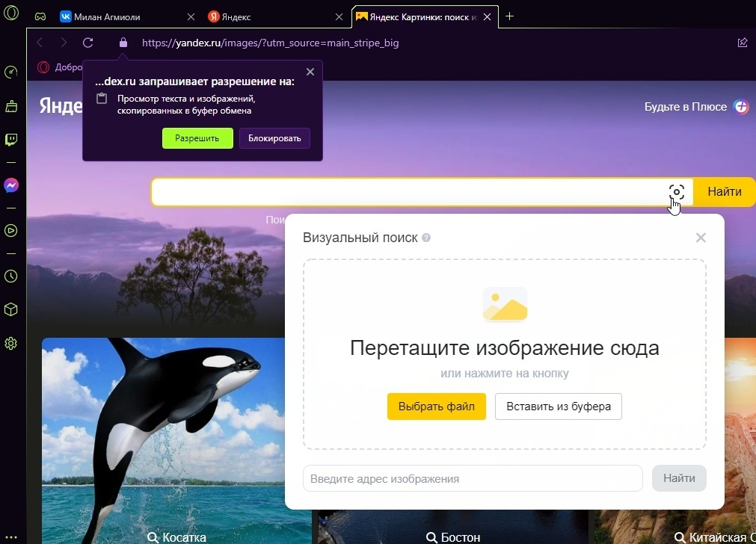756x544 pixels.
Task: Click gray Найти button beside image URL field
Action: 679,478
